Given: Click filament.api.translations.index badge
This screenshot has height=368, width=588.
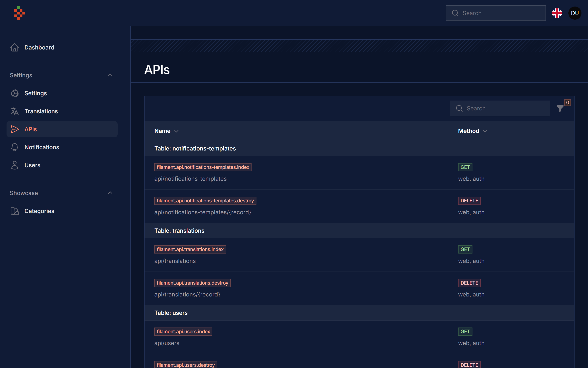Looking at the screenshot, I should (x=190, y=249).
